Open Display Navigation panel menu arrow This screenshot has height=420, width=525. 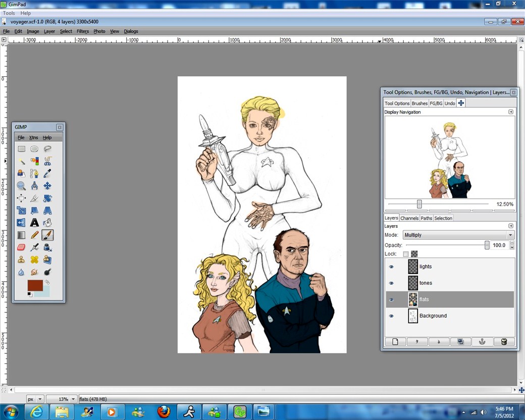point(510,112)
